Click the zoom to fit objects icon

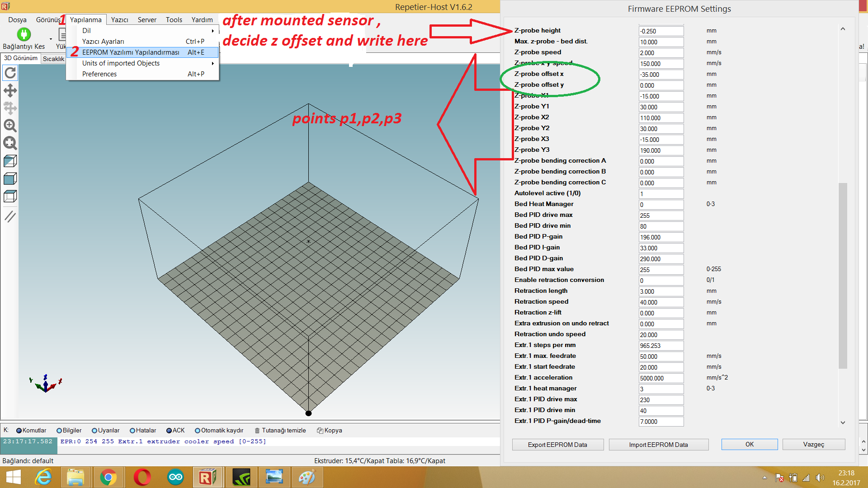[x=10, y=143]
